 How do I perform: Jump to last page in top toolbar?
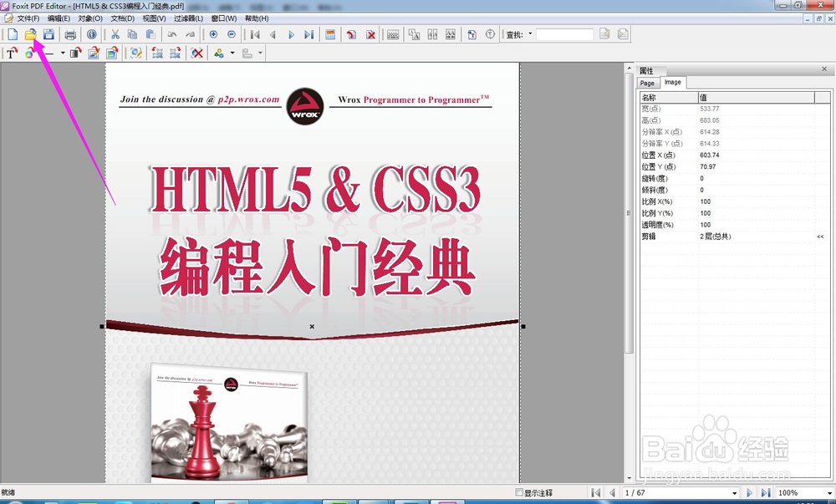(308, 34)
